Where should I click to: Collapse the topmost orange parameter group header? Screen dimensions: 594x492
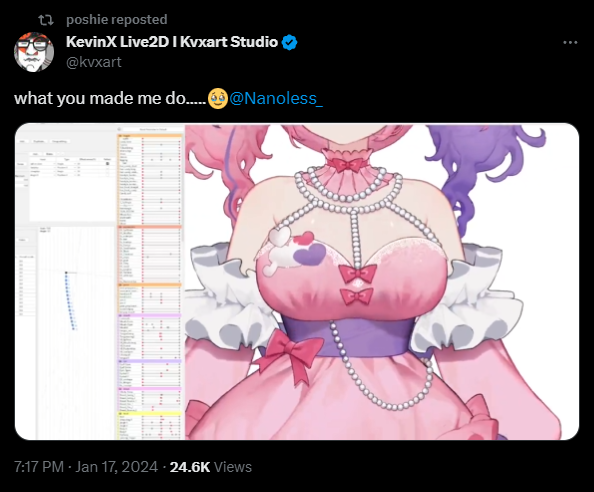coord(149,135)
